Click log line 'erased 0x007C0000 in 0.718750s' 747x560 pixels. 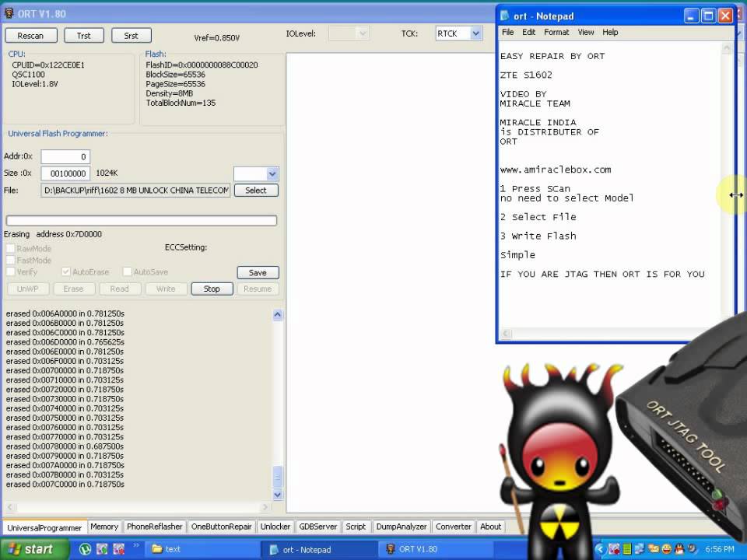65,484
